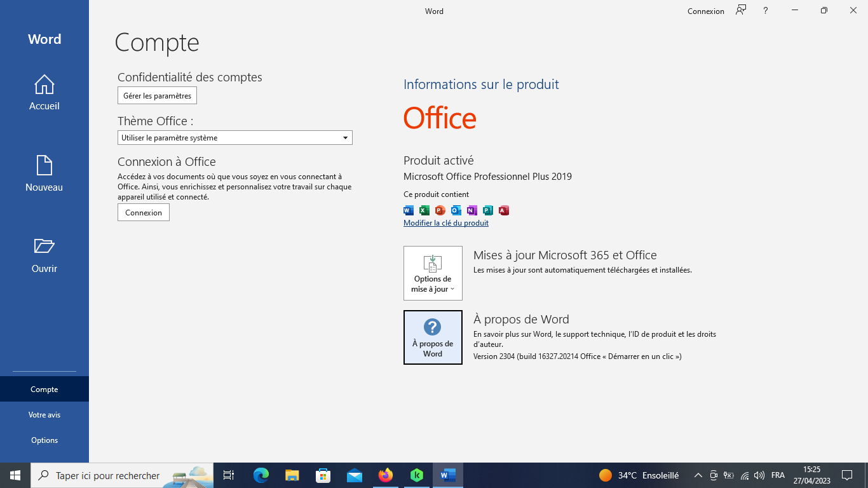
Task: Open Mail app from taskbar
Action: click(355, 475)
